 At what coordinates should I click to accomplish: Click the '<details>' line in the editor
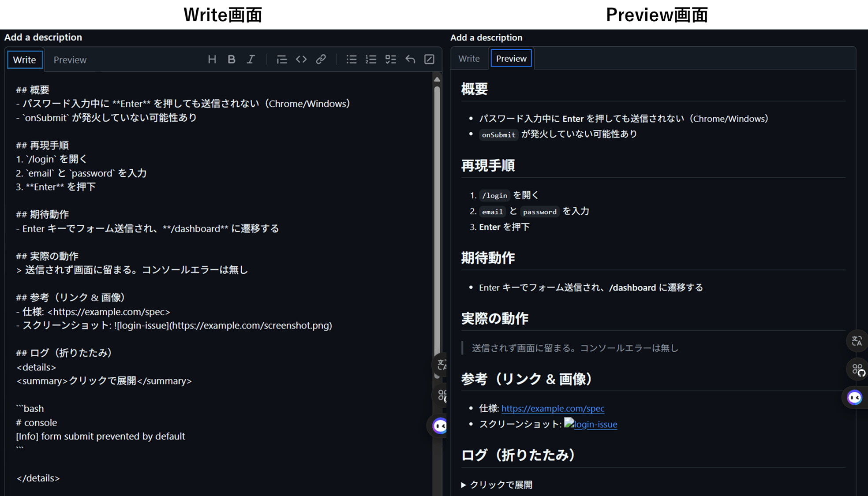(36, 367)
